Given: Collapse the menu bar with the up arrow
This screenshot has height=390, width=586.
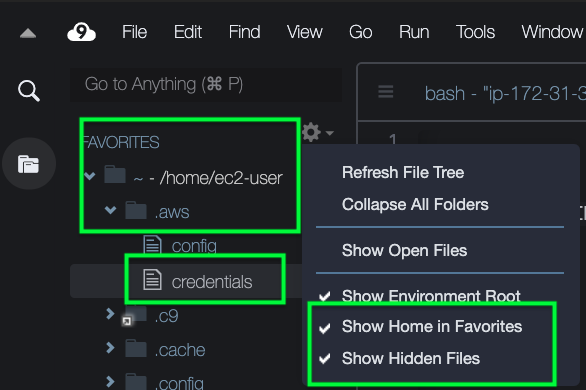Looking at the screenshot, I should 28,34.
